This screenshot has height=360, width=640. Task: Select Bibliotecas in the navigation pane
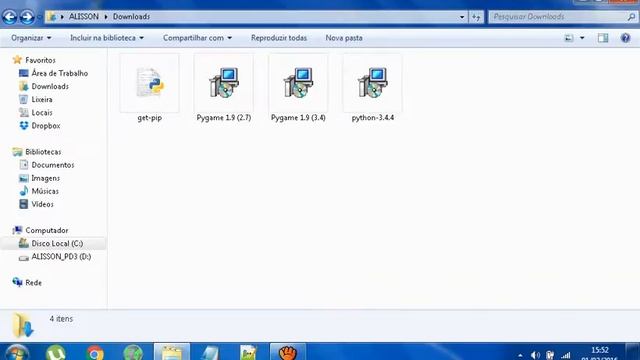pyautogui.click(x=43, y=152)
